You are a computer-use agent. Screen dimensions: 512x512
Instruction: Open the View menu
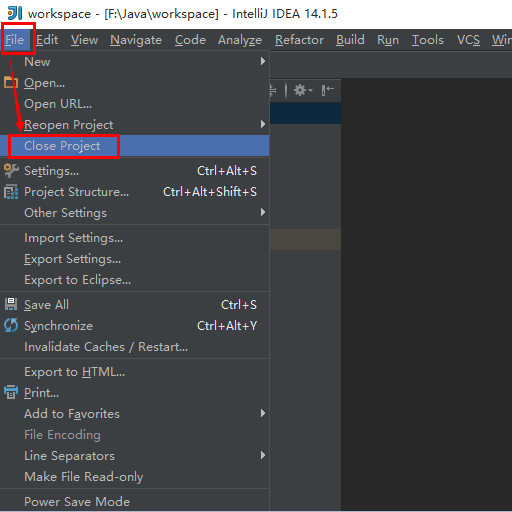[84, 40]
